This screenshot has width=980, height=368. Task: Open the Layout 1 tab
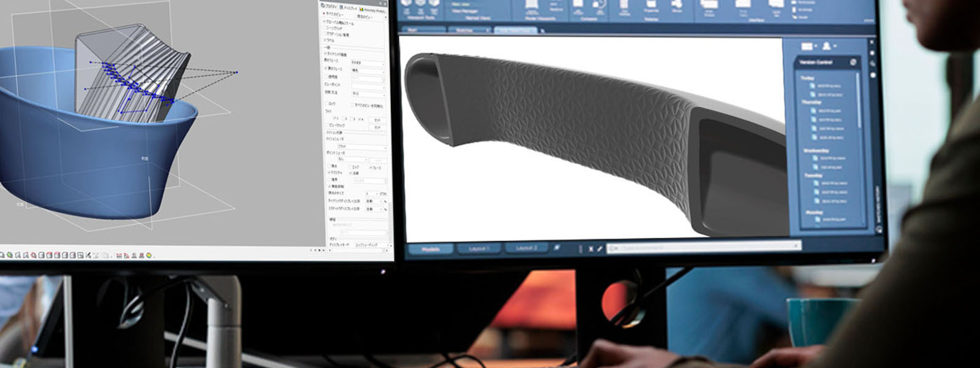pos(479,248)
